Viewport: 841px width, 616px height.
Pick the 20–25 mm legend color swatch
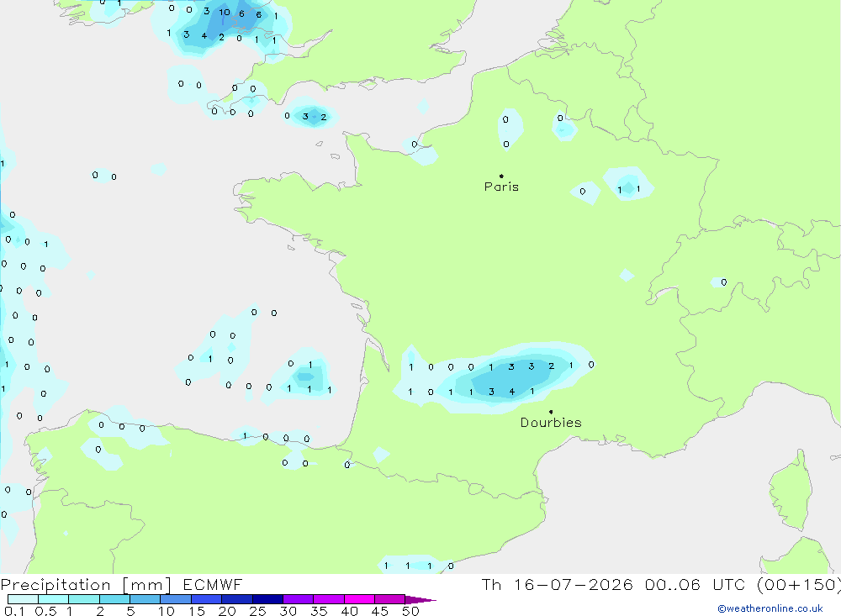tap(236, 599)
